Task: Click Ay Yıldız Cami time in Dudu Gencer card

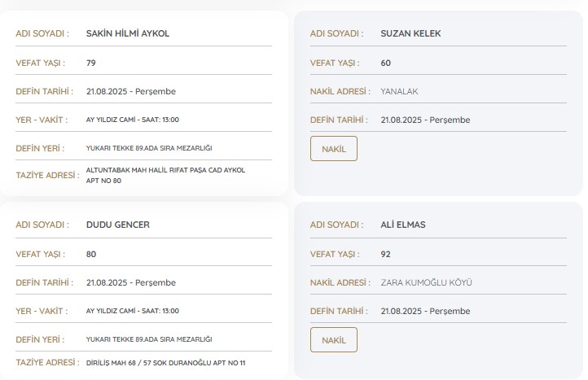Action: 132,311
